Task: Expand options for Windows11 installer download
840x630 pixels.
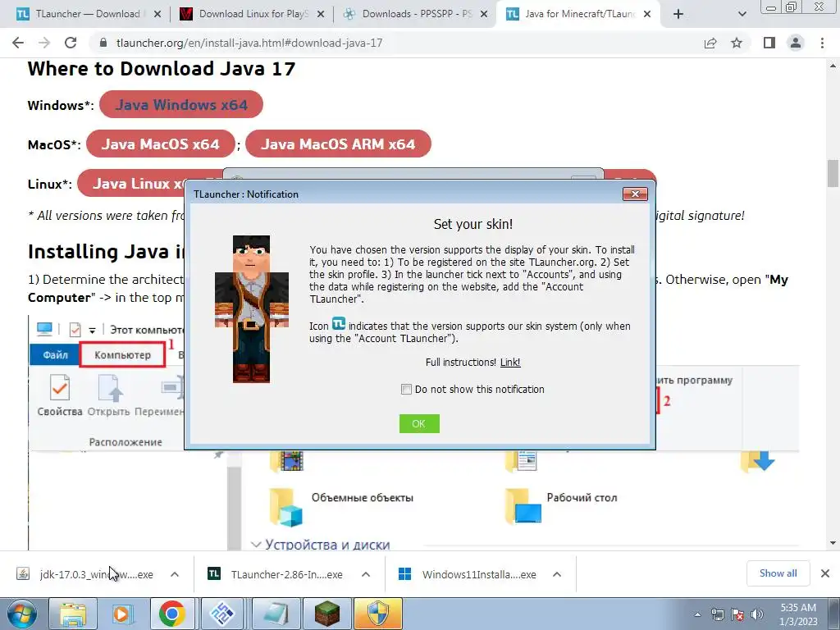Action: (x=557, y=574)
